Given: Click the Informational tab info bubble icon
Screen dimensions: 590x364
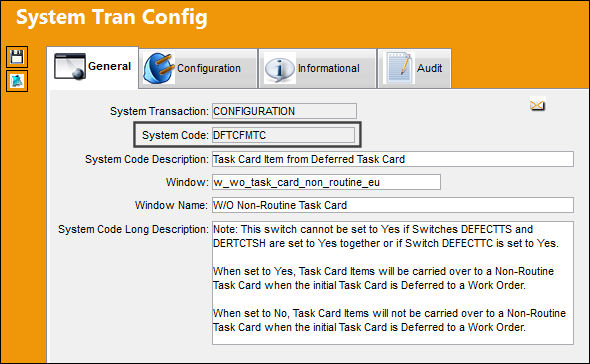Looking at the screenshot, I should point(280,69).
